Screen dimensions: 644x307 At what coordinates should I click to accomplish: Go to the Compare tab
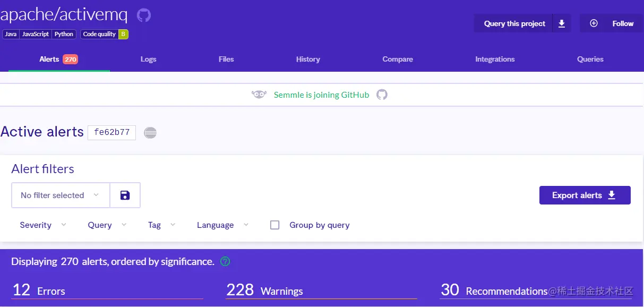(x=398, y=59)
